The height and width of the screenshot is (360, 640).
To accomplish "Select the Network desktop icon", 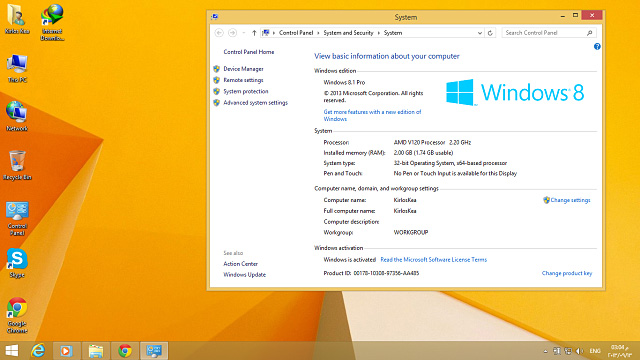I will tap(17, 117).
